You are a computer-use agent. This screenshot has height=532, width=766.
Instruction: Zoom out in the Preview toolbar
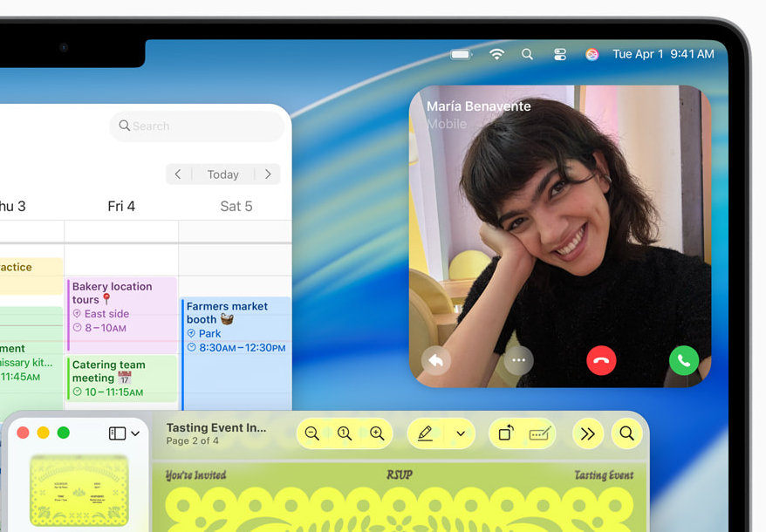[x=312, y=433]
